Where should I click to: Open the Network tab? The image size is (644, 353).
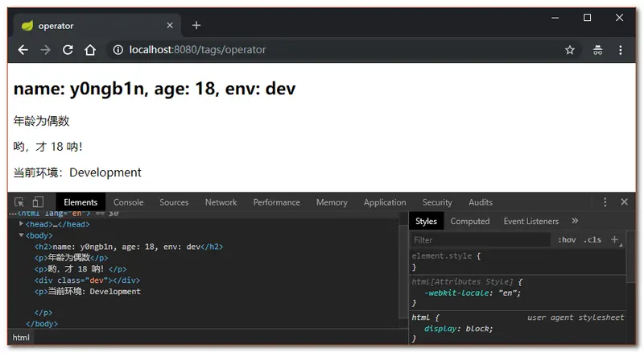pos(221,202)
